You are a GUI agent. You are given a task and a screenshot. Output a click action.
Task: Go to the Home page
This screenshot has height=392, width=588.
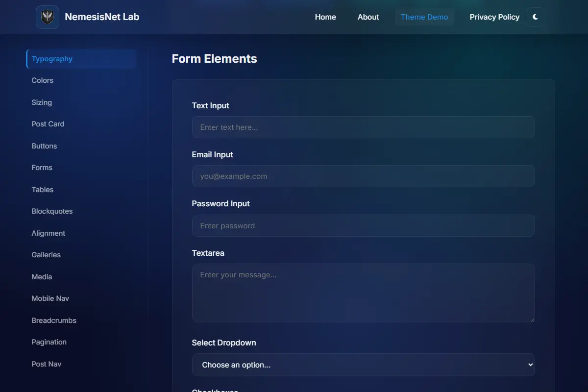pyautogui.click(x=325, y=17)
